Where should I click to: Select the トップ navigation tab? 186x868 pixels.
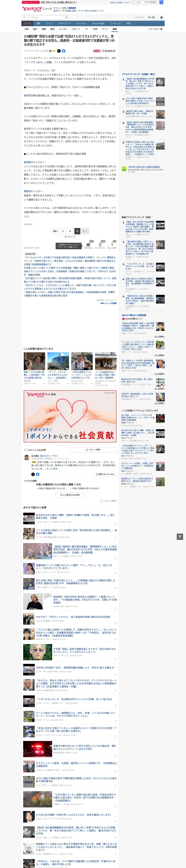click(x=27, y=24)
